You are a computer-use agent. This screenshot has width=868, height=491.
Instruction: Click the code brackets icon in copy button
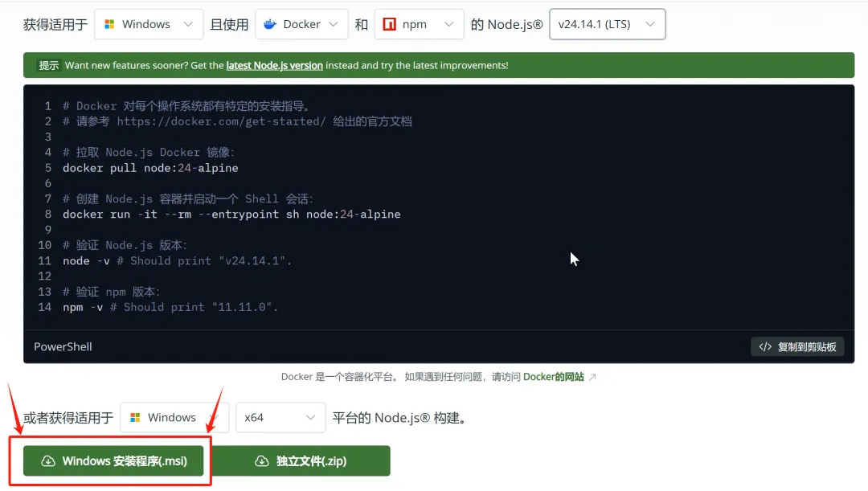765,346
